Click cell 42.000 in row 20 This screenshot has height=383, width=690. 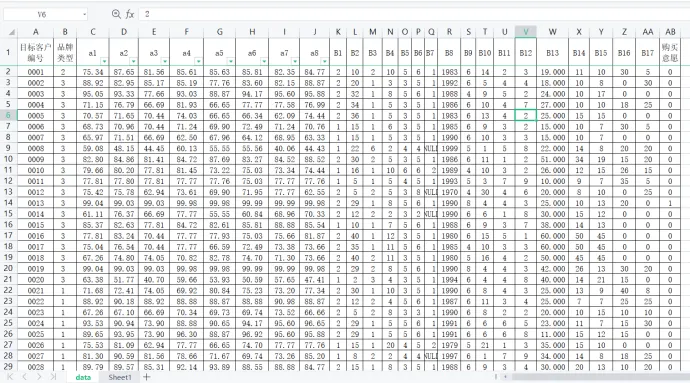[x=552, y=269]
